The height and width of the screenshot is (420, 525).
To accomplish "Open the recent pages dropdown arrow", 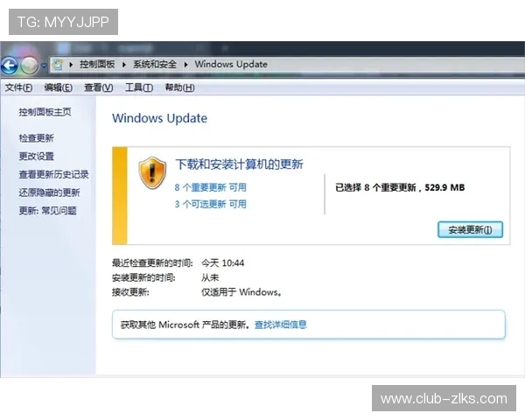I will pyautogui.click(x=44, y=66).
